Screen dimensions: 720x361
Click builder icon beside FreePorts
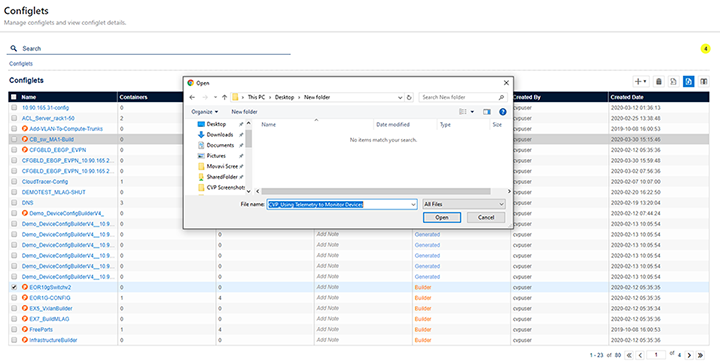pyautogui.click(x=25, y=329)
